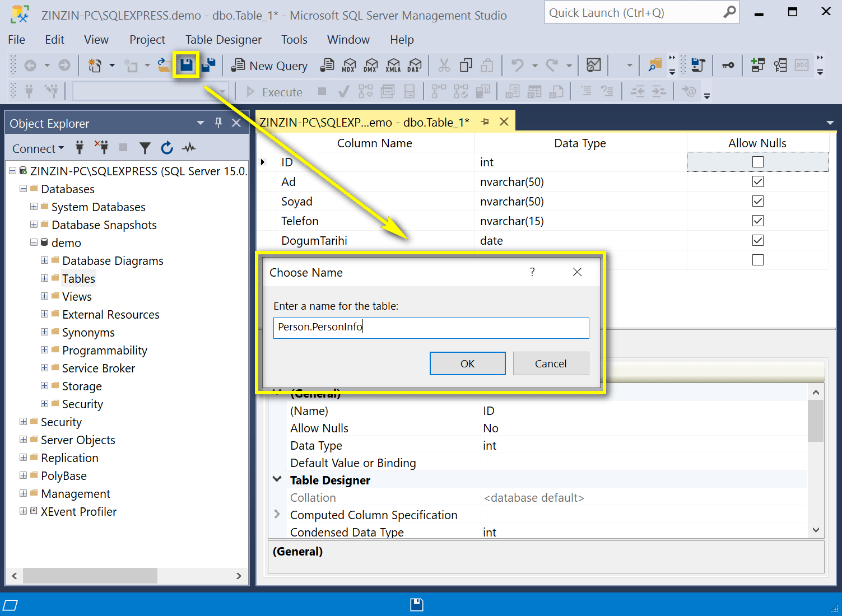Close the dbo.Table_1 tab

(504, 122)
